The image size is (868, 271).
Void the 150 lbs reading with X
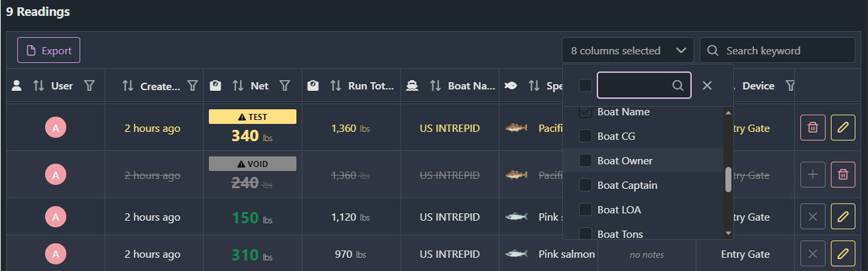[813, 217]
